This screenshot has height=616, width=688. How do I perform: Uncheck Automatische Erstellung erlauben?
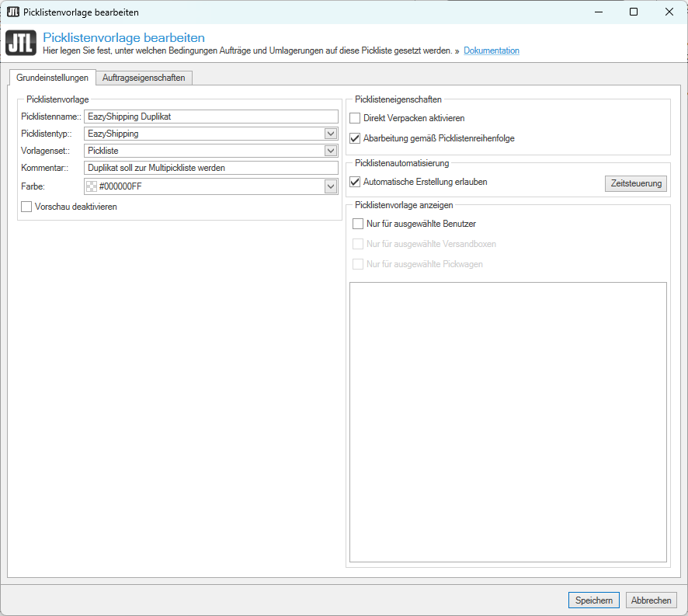point(355,182)
